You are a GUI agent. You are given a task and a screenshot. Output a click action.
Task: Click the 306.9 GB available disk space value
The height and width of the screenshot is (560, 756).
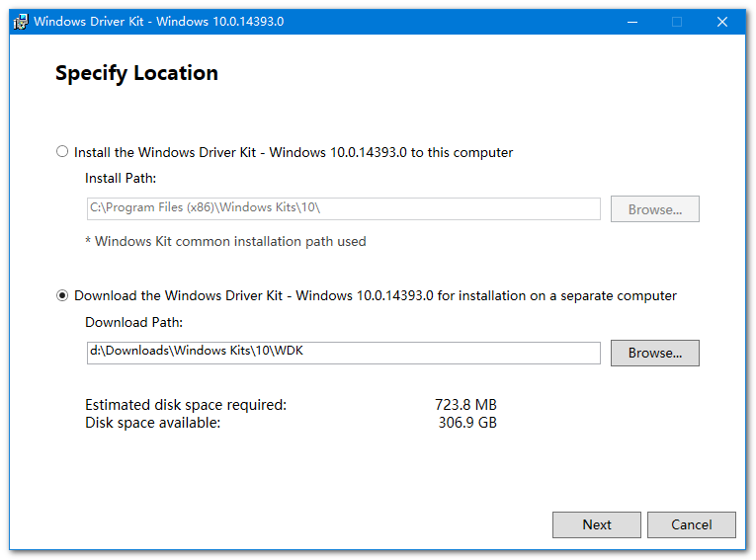click(467, 423)
